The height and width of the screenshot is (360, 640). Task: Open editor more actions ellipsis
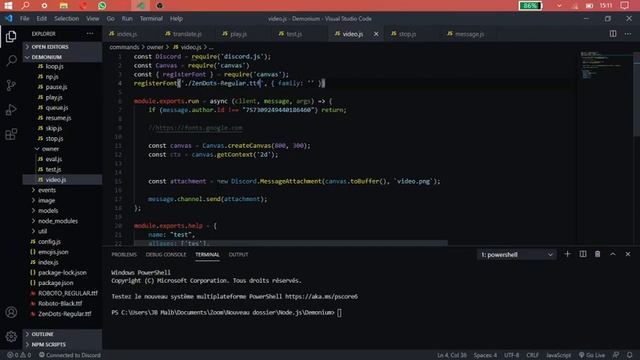coord(628,34)
